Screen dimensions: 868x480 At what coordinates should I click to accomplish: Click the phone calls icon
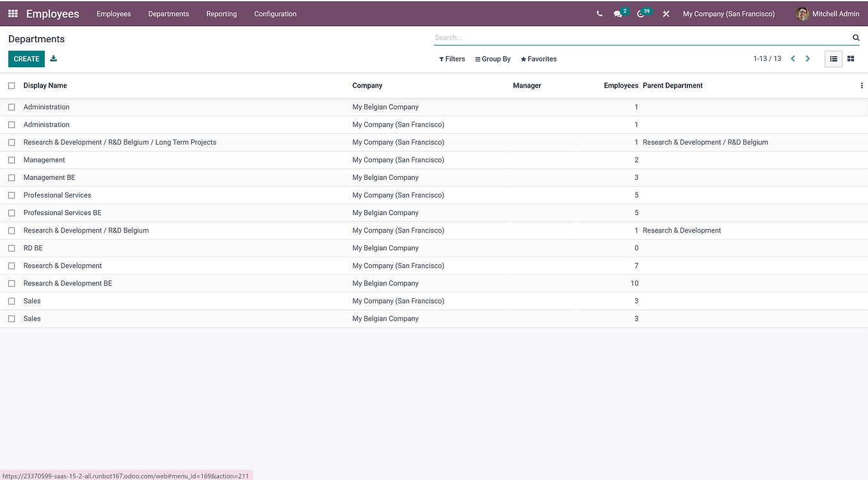(599, 13)
